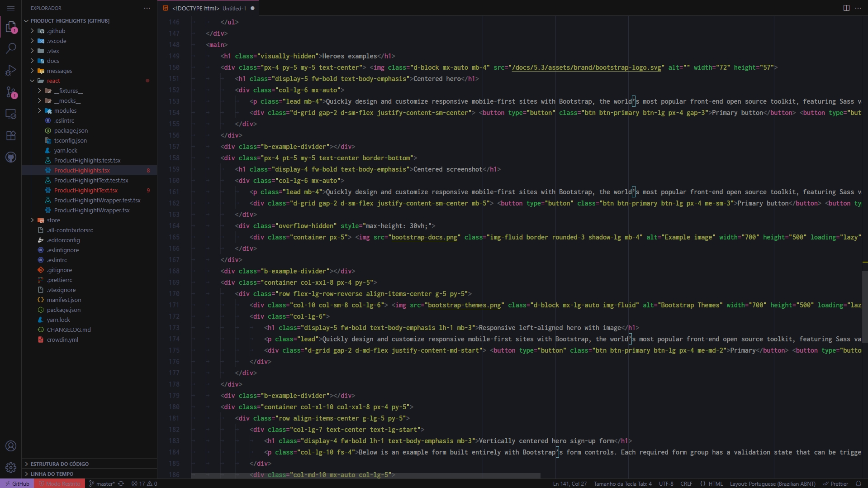Viewport: 868px width, 488px height.
Task: Open the GitHub remote indicator
Action: pyautogui.click(x=17, y=483)
